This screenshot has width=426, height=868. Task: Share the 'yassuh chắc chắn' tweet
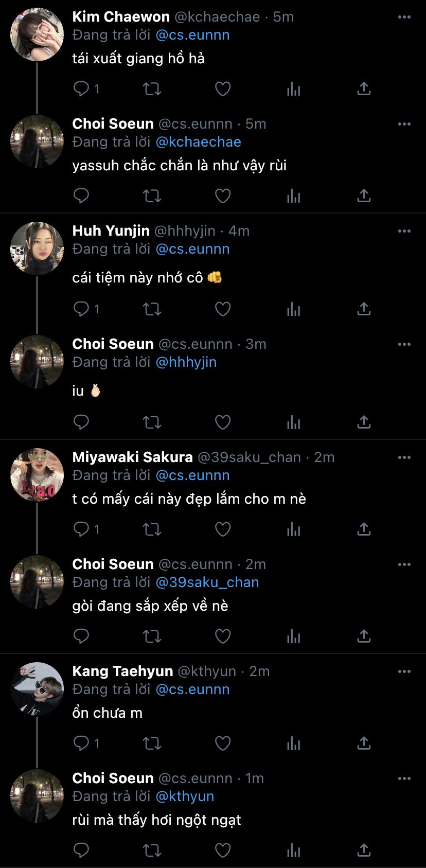(364, 196)
